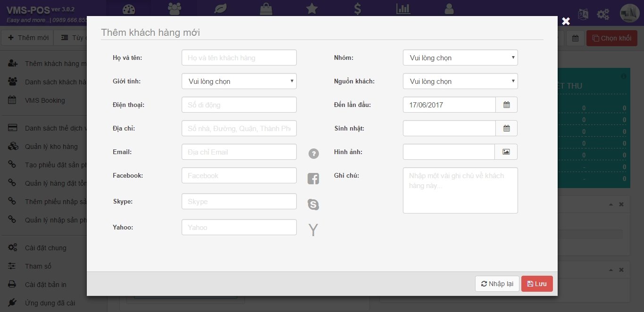Close the dialog with the white X
The width and height of the screenshot is (644, 312).
(566, 21)
